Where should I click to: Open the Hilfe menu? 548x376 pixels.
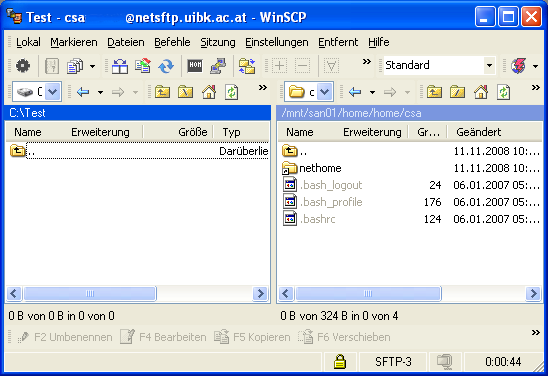point(378,42)
